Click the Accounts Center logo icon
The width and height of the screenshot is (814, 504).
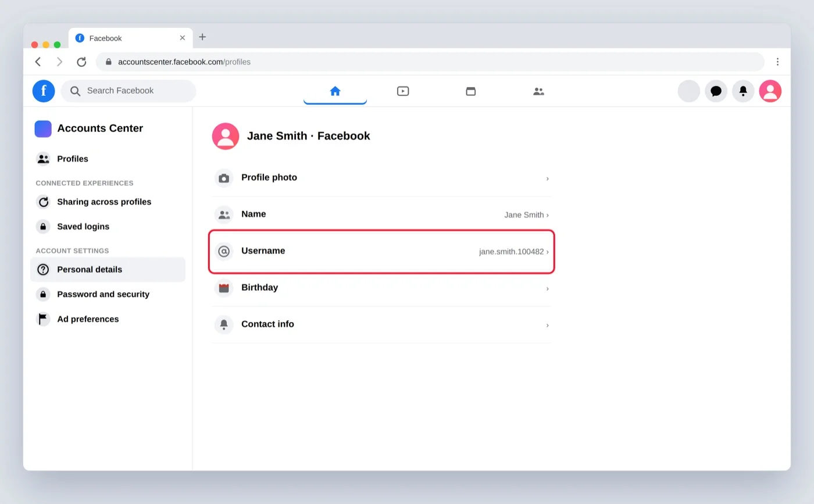(x=43, y=128)
